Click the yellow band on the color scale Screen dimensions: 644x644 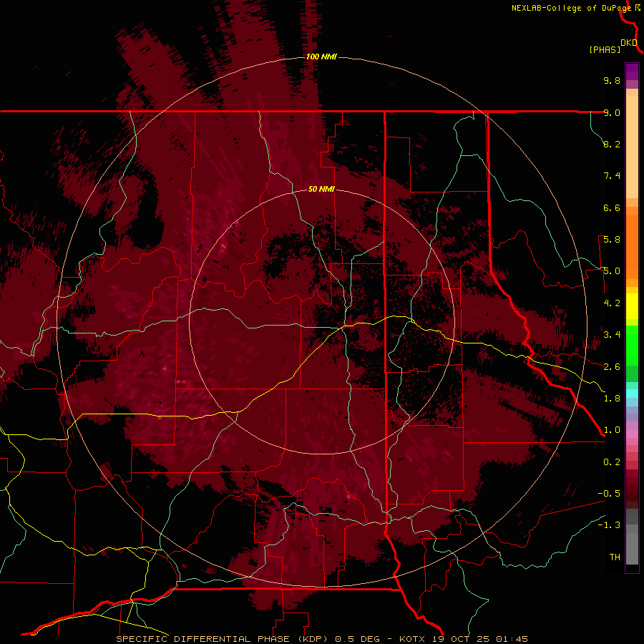(x=632, y=306)
